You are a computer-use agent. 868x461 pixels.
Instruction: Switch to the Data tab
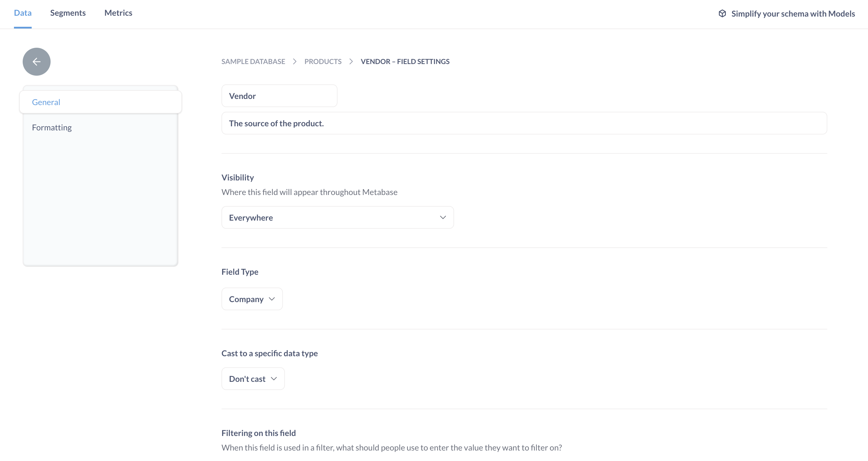tap(23, 13)
